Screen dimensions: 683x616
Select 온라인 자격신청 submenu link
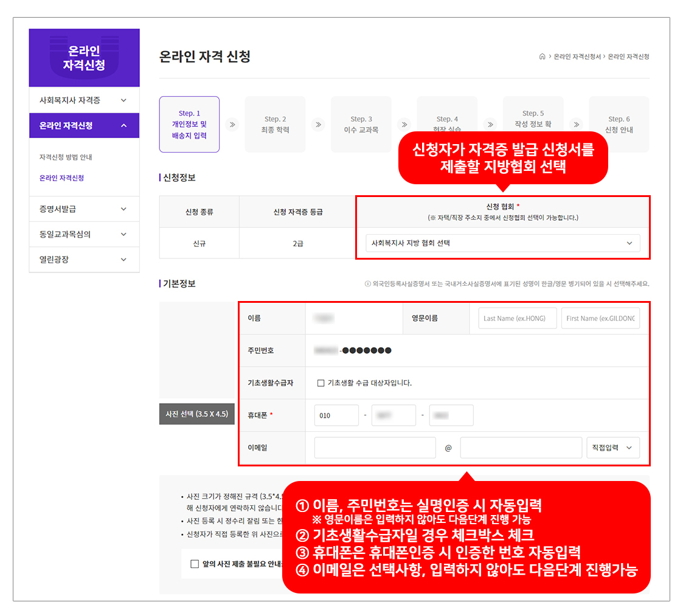(x=61, y=178)
